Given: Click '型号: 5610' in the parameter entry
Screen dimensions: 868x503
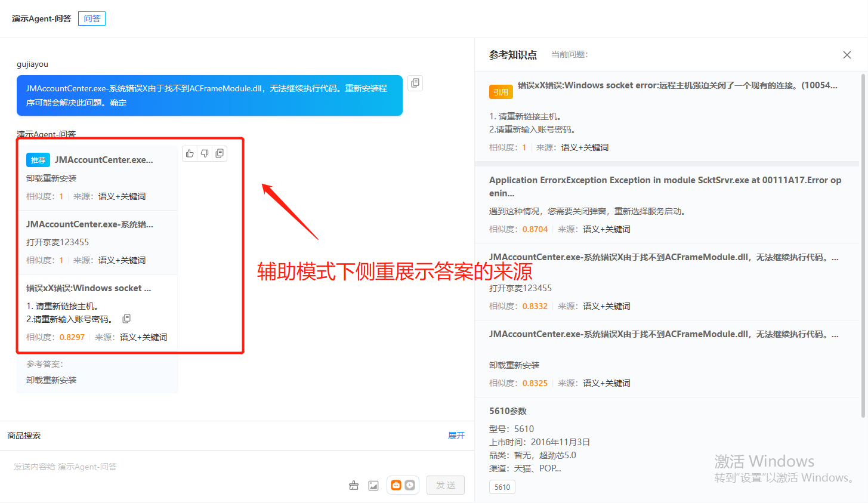Looking at the screenshot, I should 511,429.
